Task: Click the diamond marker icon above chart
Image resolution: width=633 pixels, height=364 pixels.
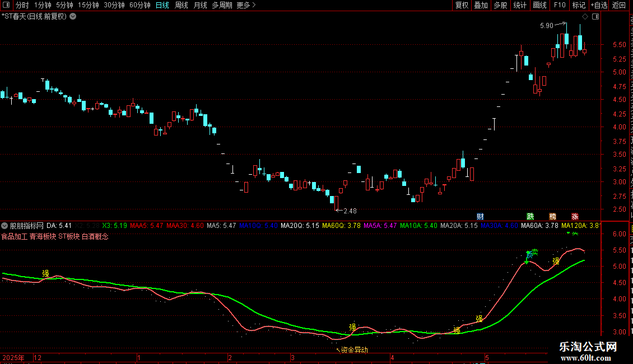Action: [585, 17]
